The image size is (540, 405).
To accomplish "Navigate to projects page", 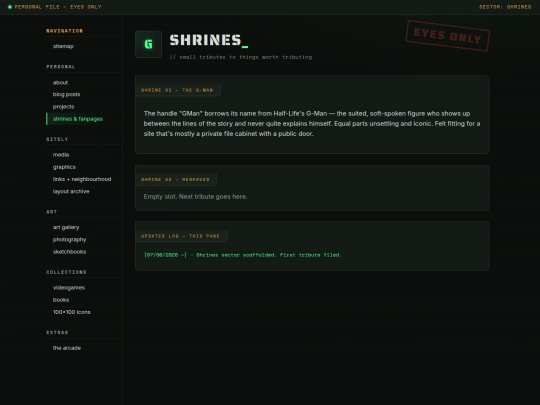I will click(x=63, y=107).
